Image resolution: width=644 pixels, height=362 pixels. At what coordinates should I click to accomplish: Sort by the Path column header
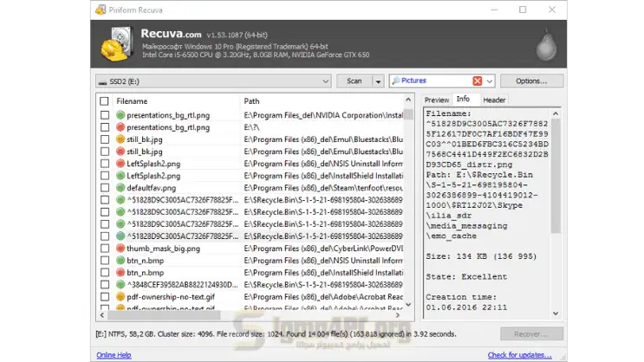321,101
